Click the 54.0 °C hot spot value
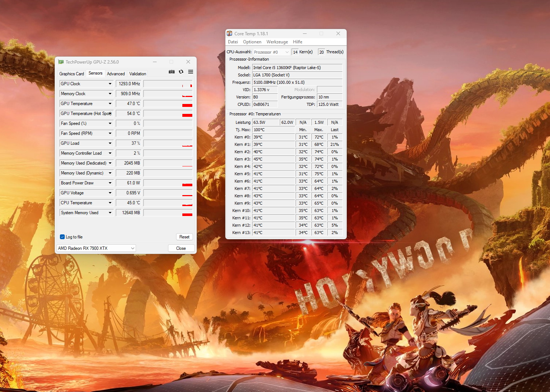550x392 pixels. click(128, 114)
